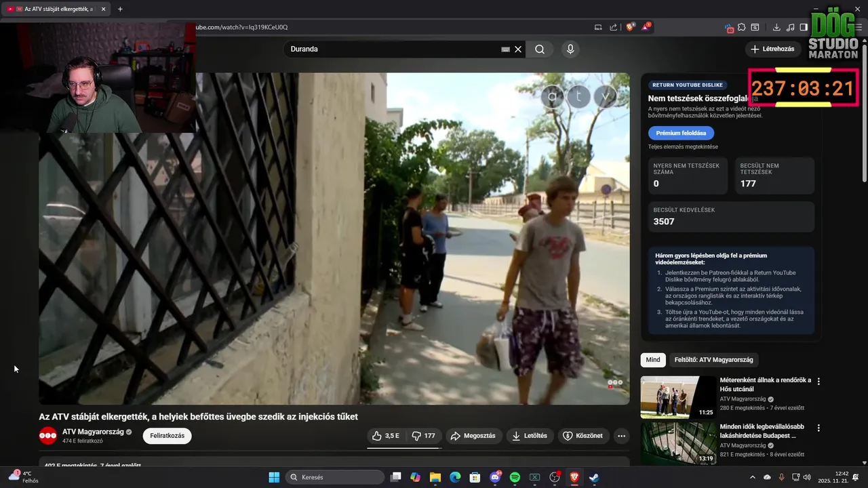
Task: Close the ATV stábját YouTube tab
Action: pyautogui.click(x=103, y=9)
